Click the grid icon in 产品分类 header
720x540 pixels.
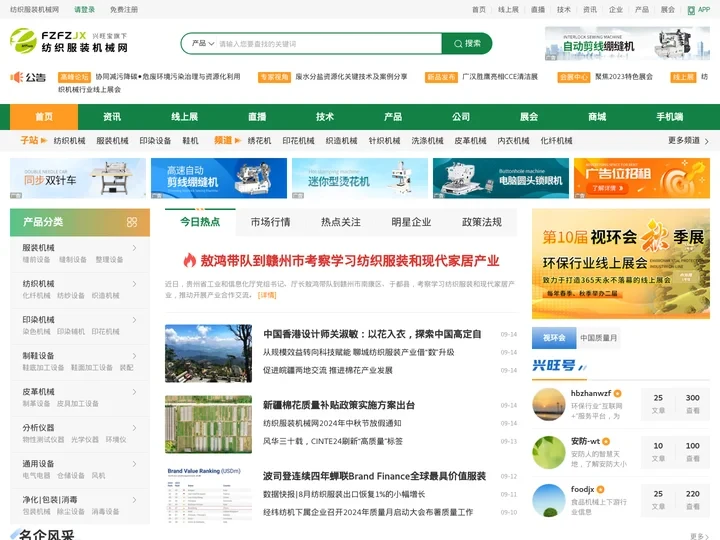point(132,222)
